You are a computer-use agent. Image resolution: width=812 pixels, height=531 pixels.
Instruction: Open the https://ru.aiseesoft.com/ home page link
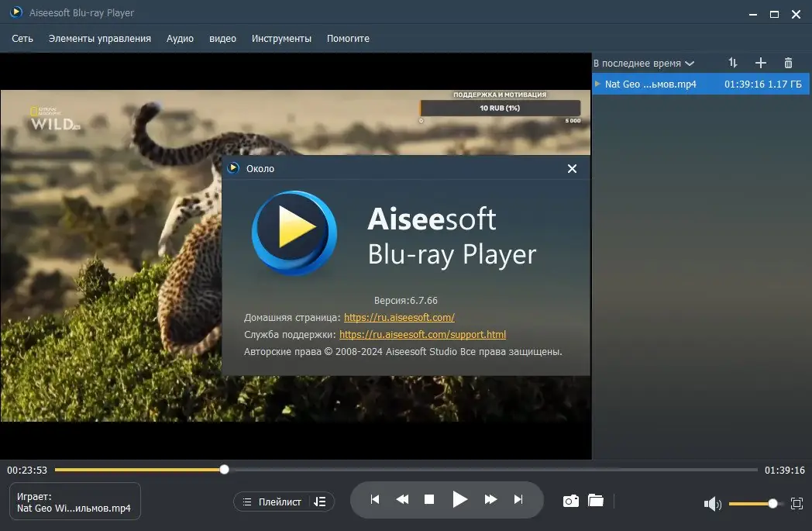click(x=399, y=317)
